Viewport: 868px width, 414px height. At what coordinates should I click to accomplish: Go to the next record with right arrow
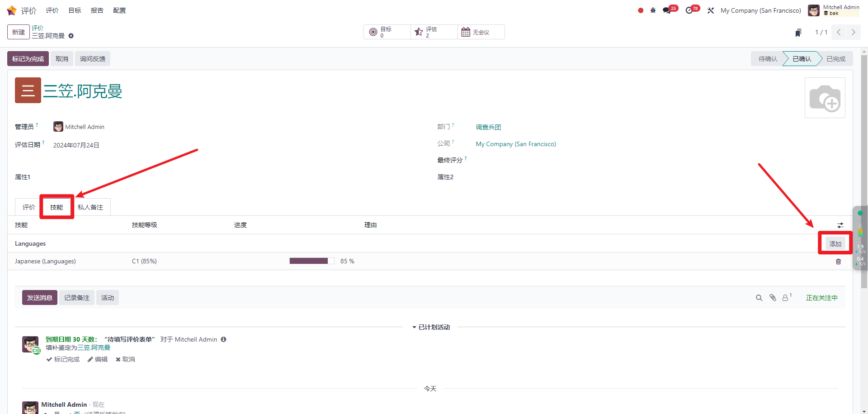coord(853,32)
